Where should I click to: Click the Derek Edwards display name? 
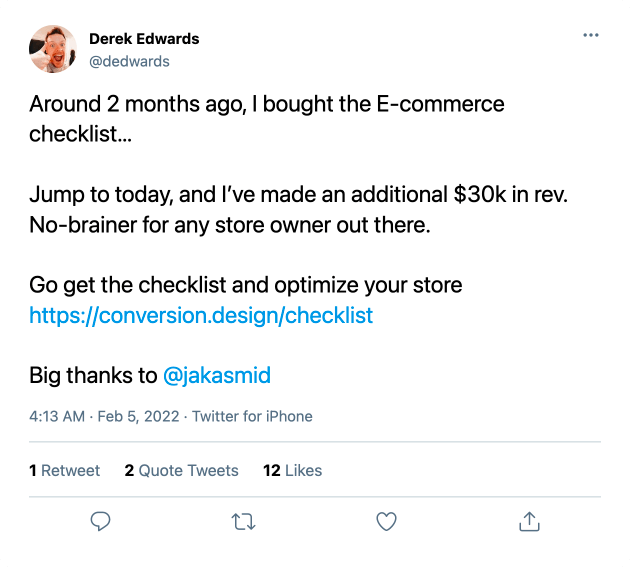click(x=144, y=39)
